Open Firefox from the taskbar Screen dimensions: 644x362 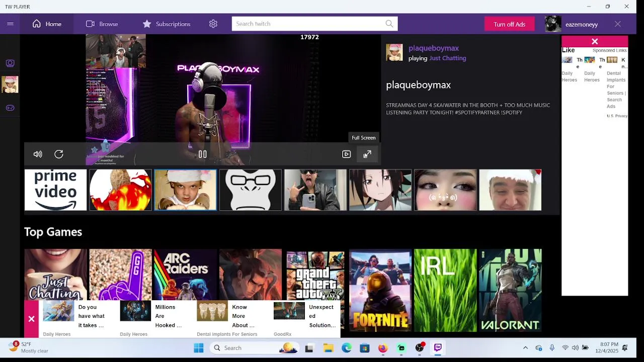tap(383, 348)
